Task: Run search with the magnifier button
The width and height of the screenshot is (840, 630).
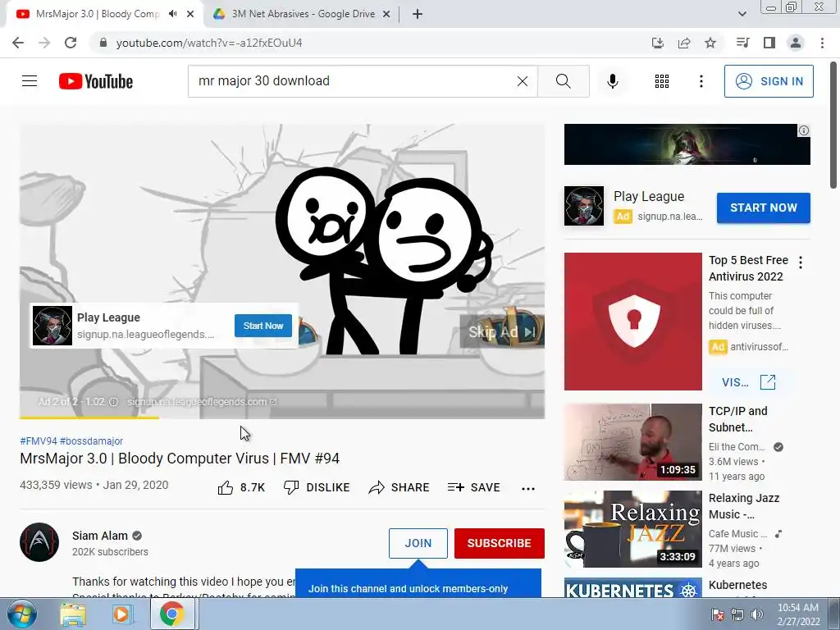Action: tap(563, 81)
